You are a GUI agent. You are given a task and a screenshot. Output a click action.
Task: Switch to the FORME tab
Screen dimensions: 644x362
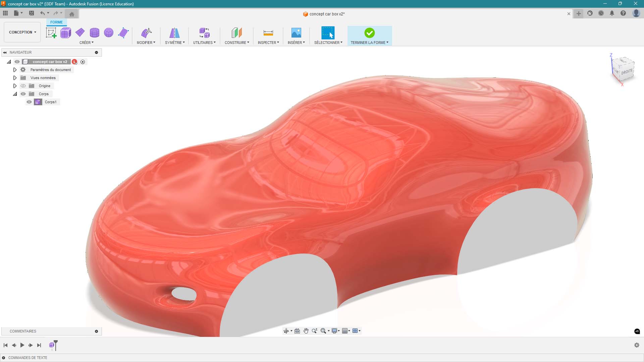point(56,22)
